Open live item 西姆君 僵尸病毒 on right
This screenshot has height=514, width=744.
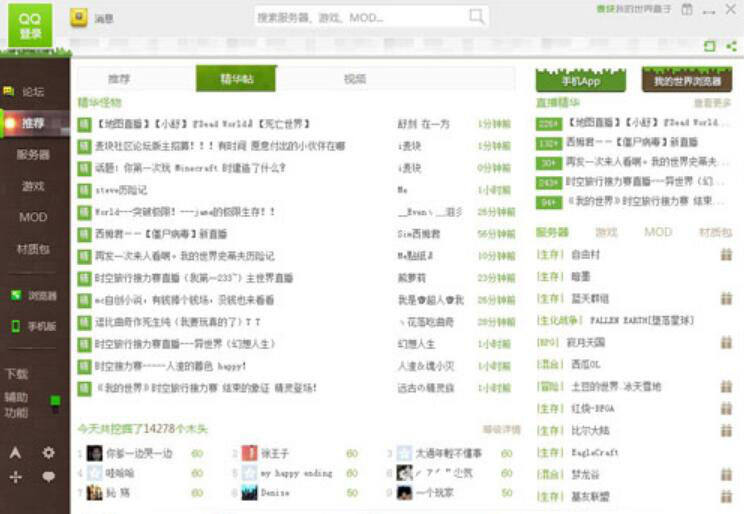[632, 142]
